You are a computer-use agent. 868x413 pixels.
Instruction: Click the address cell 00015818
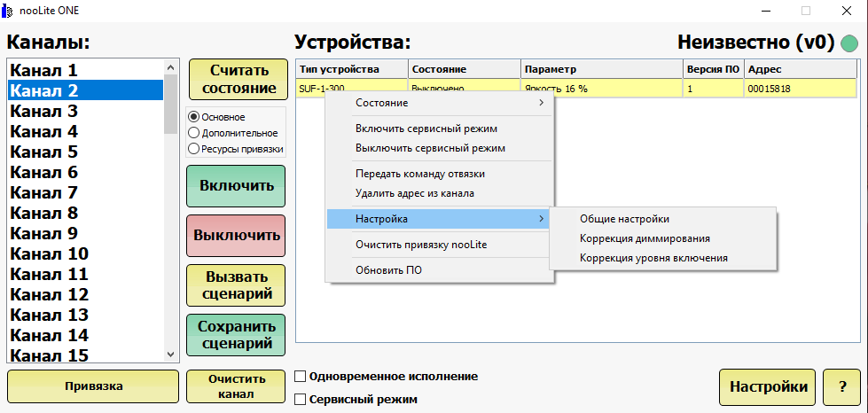point(800,88)
